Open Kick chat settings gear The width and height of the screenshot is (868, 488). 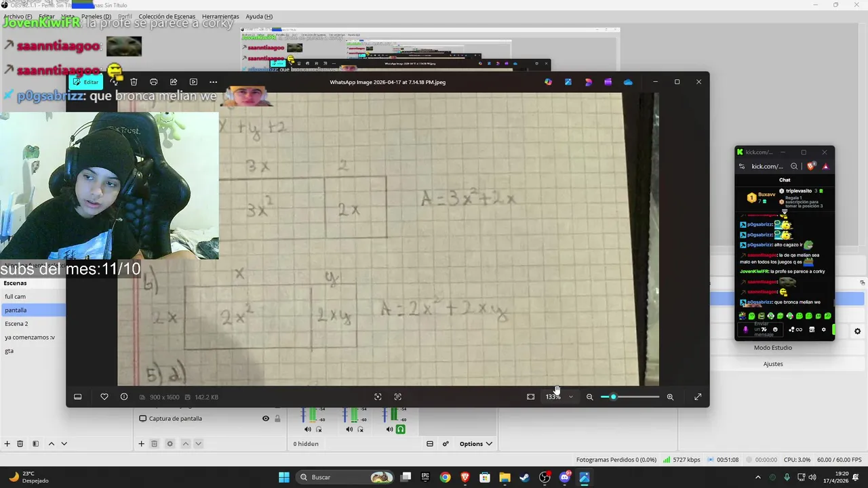coord(824,329)
